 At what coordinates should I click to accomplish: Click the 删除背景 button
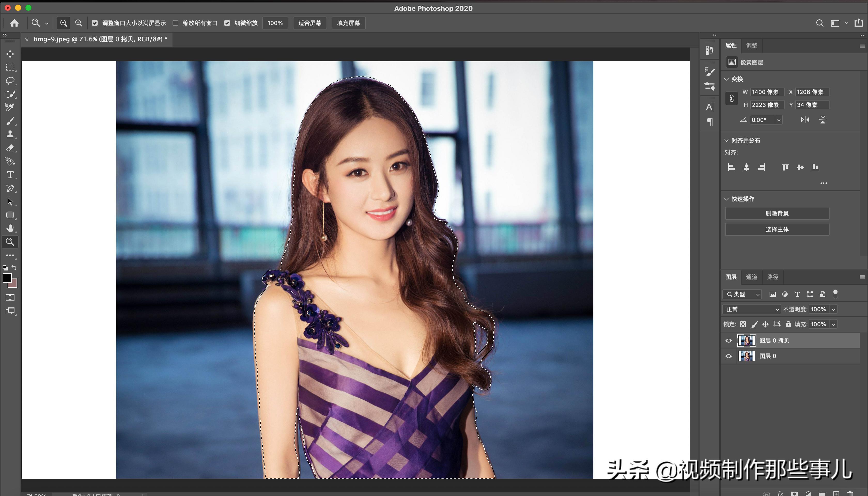[x=777, y=214]
